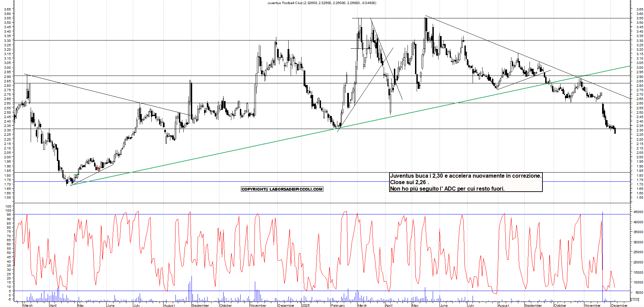The image size is (644, 307).
Task: Click the 'August' label before September 2025
Action: (504, 305)
